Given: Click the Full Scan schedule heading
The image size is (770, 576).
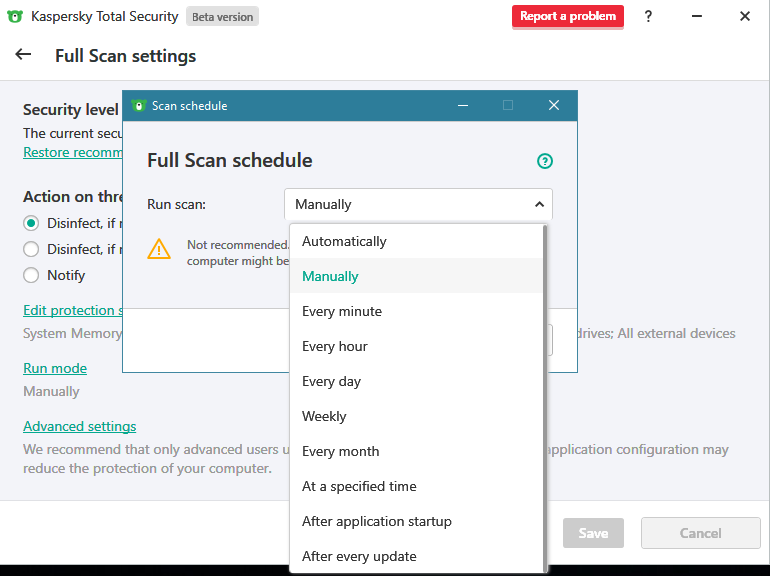Looking at the screenshot, I should pyautogui.click(x=229, y=161).
